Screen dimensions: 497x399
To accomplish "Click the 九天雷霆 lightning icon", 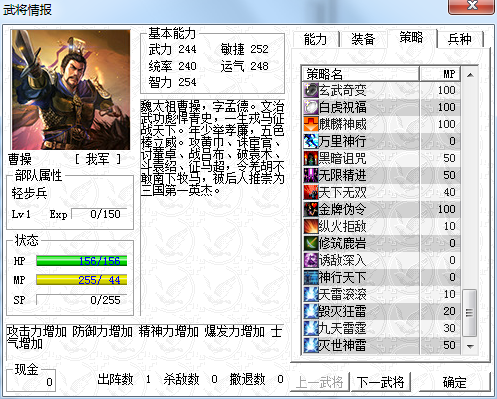I will pos(311,328).
